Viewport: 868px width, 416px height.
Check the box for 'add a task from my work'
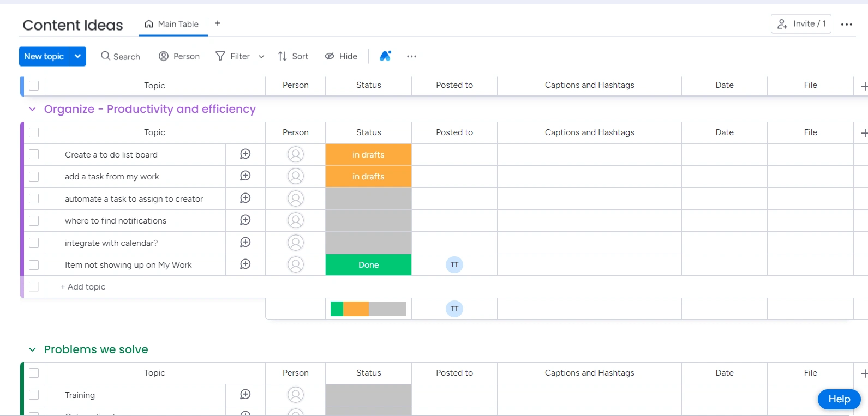tap(34, 177)
